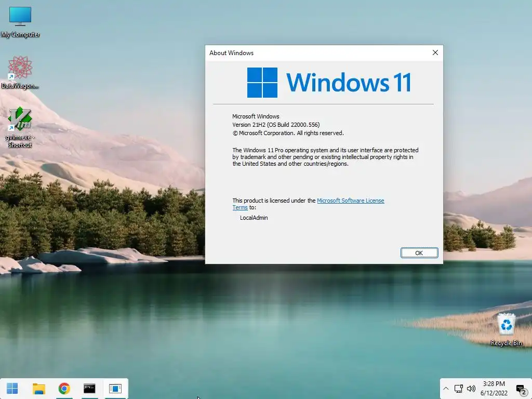Screen dimensions: 532x399
Task: Open File Explorer from the taskbar
Action: coord(38,389)
